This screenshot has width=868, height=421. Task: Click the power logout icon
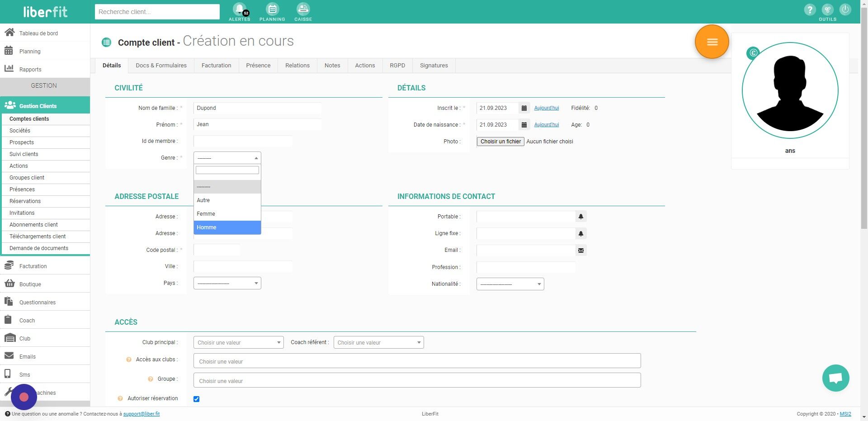point(845,9)
